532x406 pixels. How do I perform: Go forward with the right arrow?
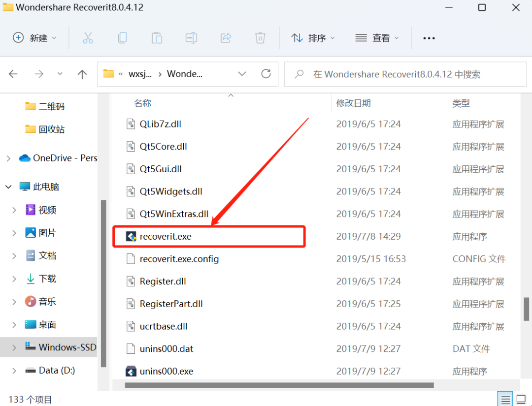coord(39,74)
